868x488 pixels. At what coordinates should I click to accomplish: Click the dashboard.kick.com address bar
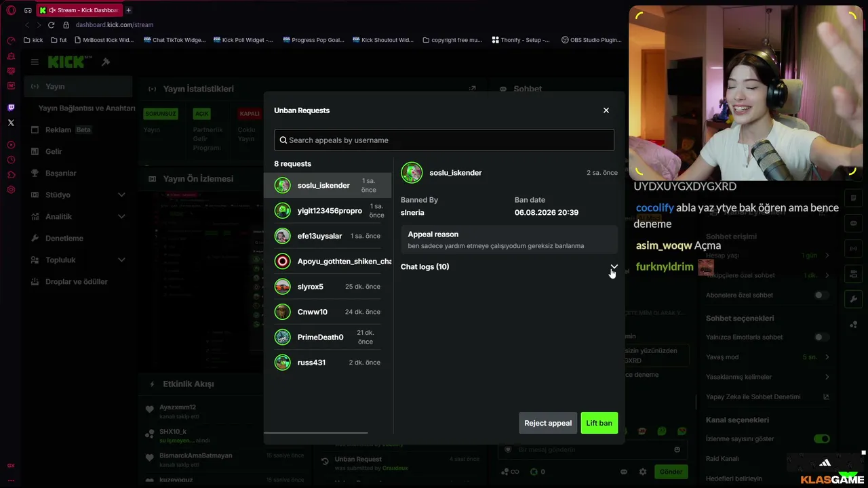click(x=115, y=25)
